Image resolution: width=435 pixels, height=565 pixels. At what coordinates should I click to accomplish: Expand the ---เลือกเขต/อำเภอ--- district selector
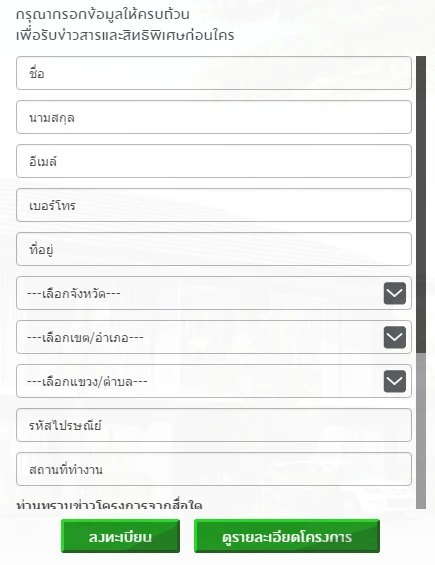214,337
